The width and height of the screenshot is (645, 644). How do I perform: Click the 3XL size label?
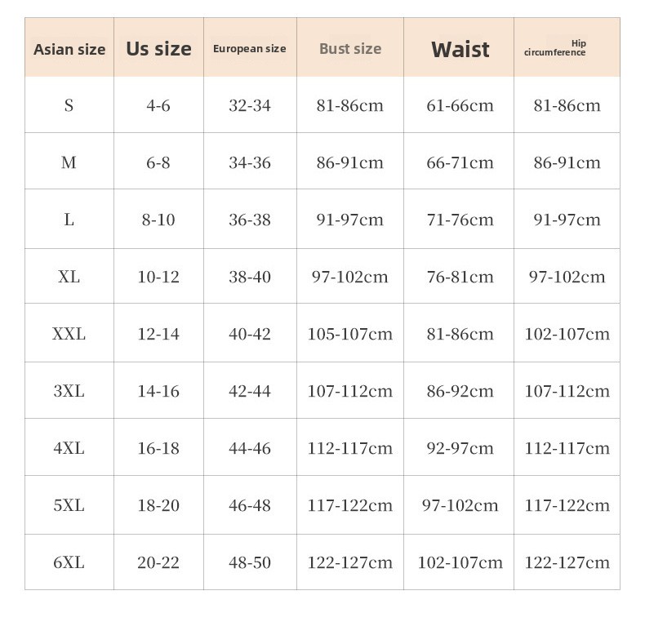(69, 391)
